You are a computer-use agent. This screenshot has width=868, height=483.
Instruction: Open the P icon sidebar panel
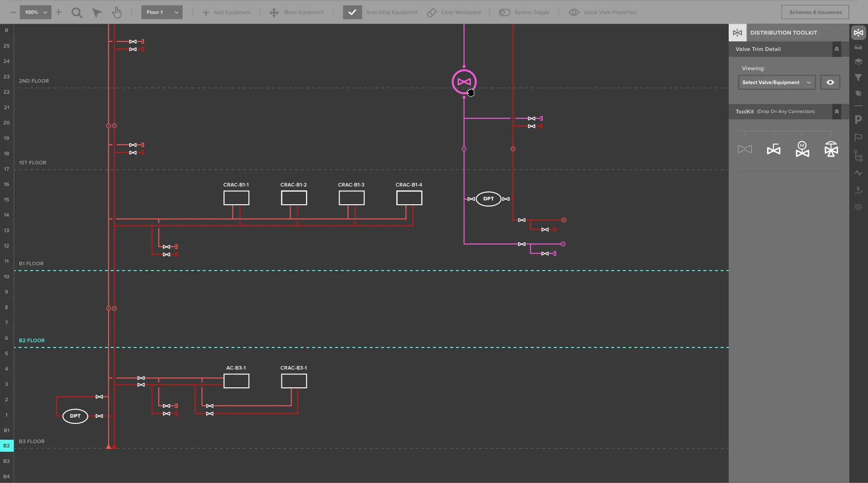coord(858,120)
